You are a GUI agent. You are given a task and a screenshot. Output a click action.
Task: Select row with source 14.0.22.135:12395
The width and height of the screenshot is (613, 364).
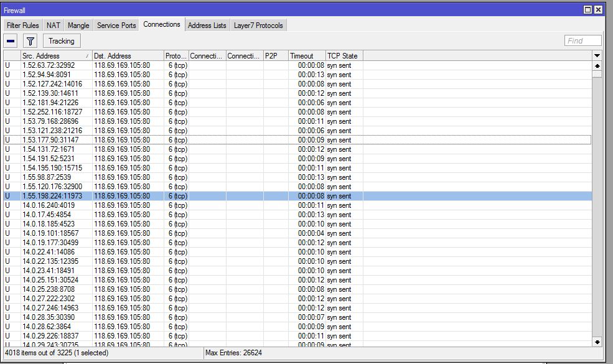297,261
